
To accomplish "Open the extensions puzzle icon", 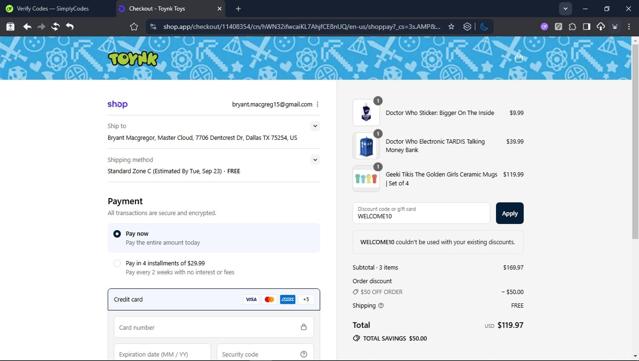I will coord(572,26).
